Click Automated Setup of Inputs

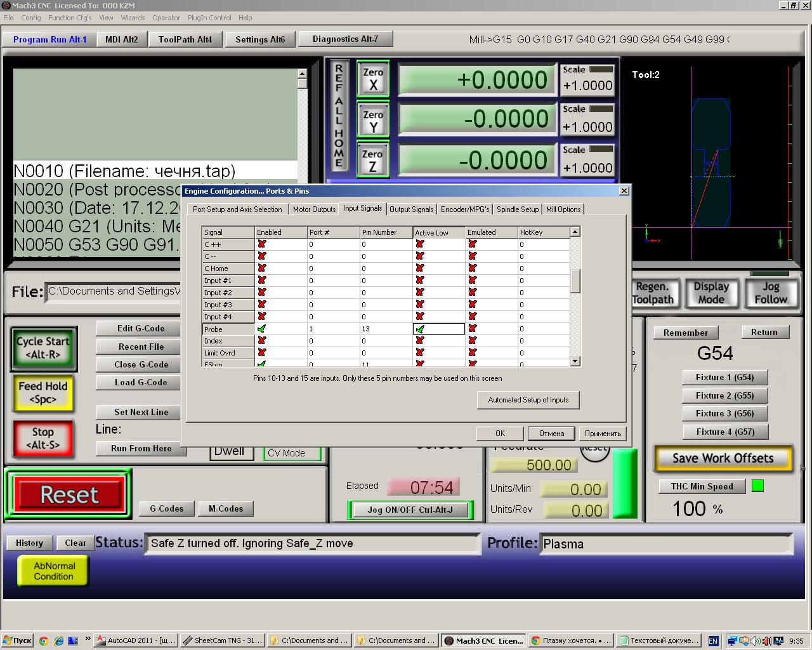point(528,400)
